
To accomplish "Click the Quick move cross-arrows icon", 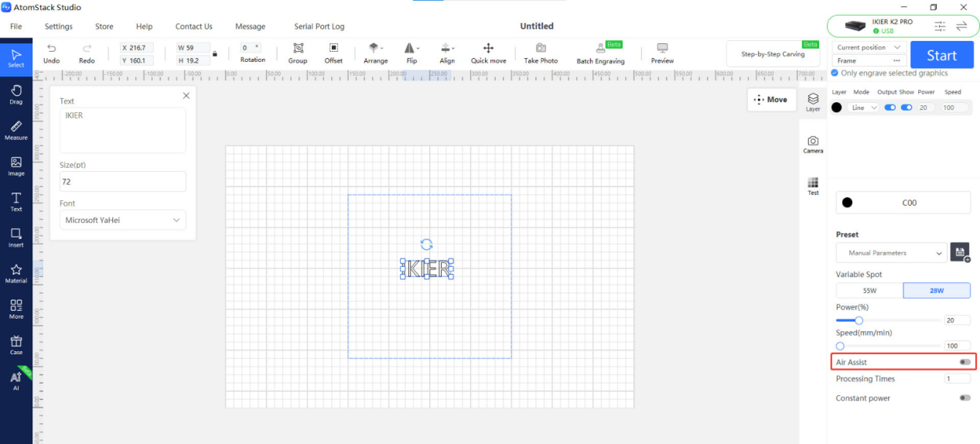I will pos(488,48).
